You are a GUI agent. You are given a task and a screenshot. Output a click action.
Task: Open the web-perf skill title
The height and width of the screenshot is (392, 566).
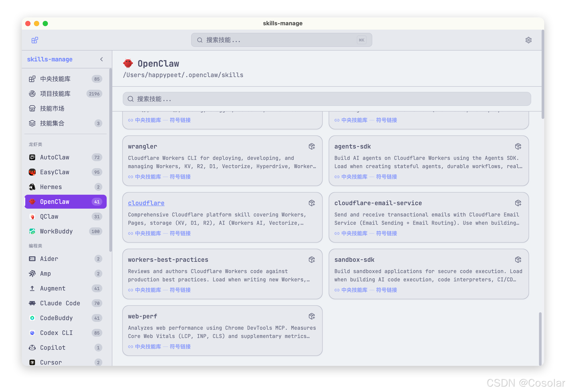(142, 316)
